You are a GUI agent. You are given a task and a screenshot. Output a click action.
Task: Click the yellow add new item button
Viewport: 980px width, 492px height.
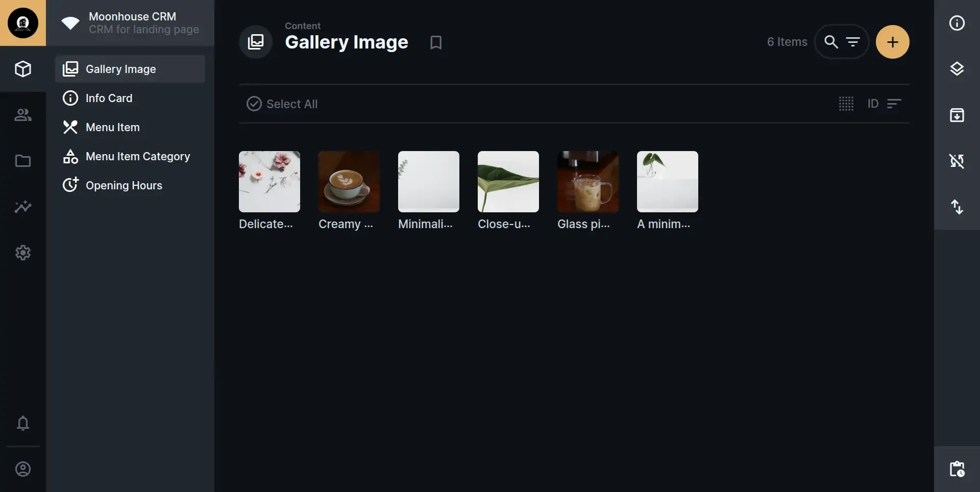pyautogui.click(x=892, y=42)
